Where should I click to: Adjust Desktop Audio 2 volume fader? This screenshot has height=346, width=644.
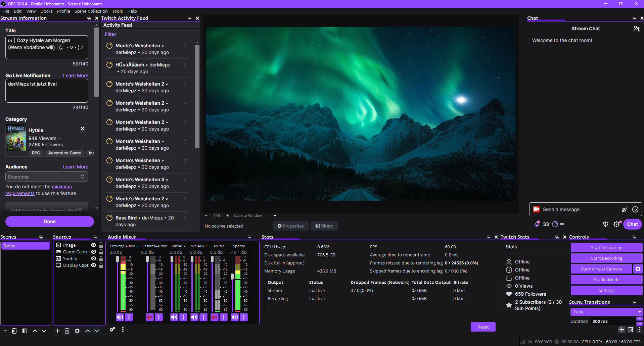click(x=118, y=259)
